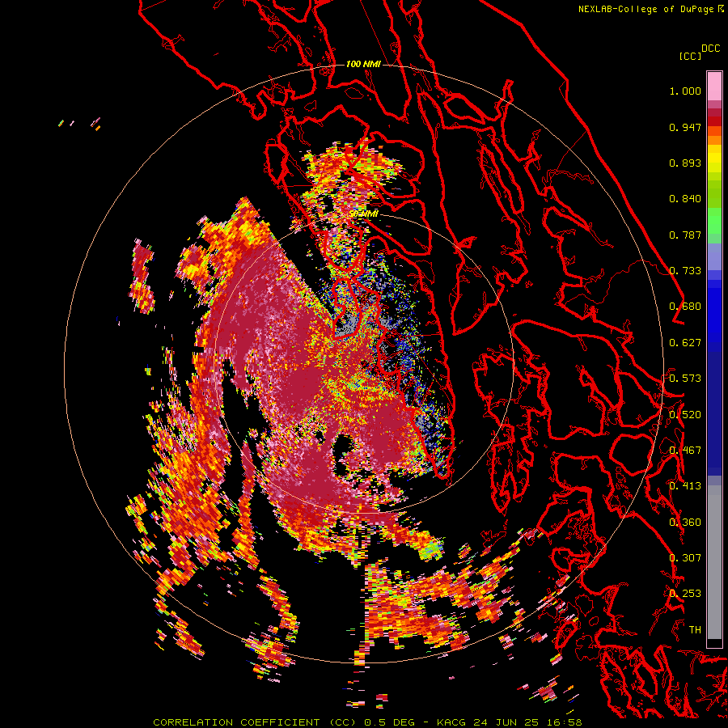Click the 1.000 color scale value

point(685,91)
